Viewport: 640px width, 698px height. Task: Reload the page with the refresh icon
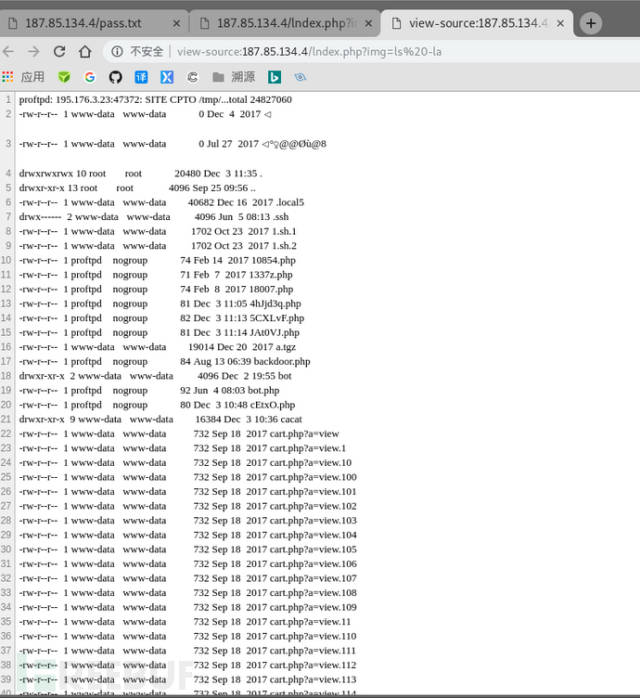click(60, 52)
